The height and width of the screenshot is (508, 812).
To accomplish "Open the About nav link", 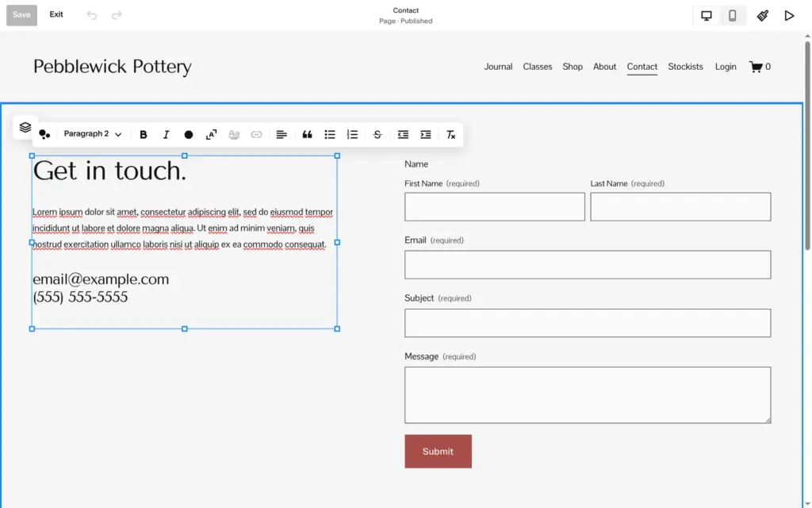I will [605, 67].
